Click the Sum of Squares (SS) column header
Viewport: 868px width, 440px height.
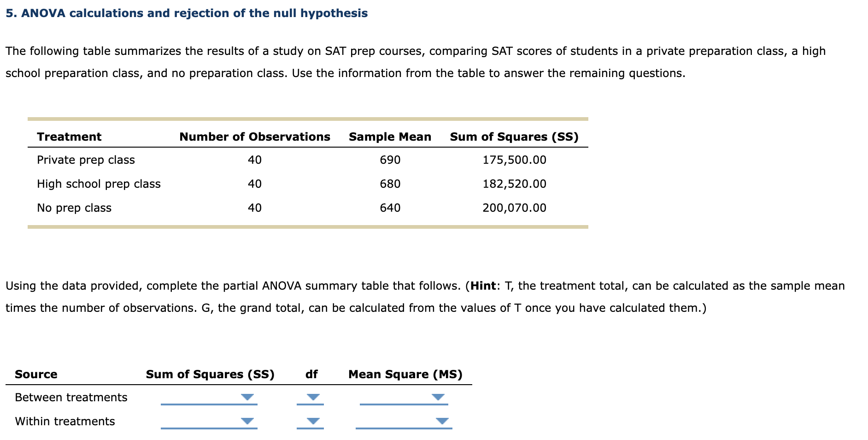click(514, 137)
